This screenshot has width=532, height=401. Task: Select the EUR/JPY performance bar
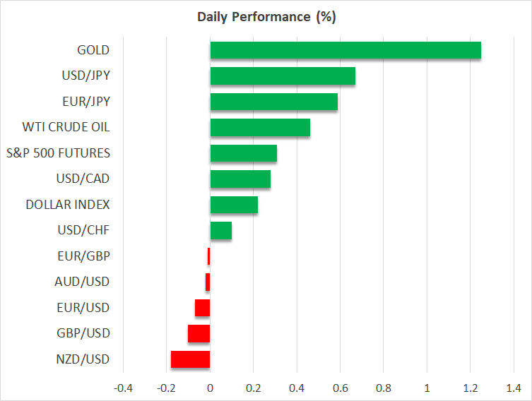pos(274,102)
